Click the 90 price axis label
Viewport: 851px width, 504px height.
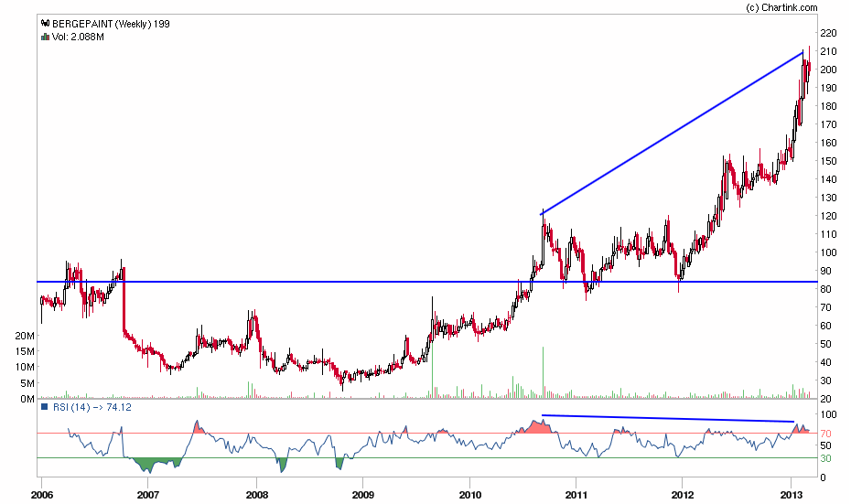826,272
